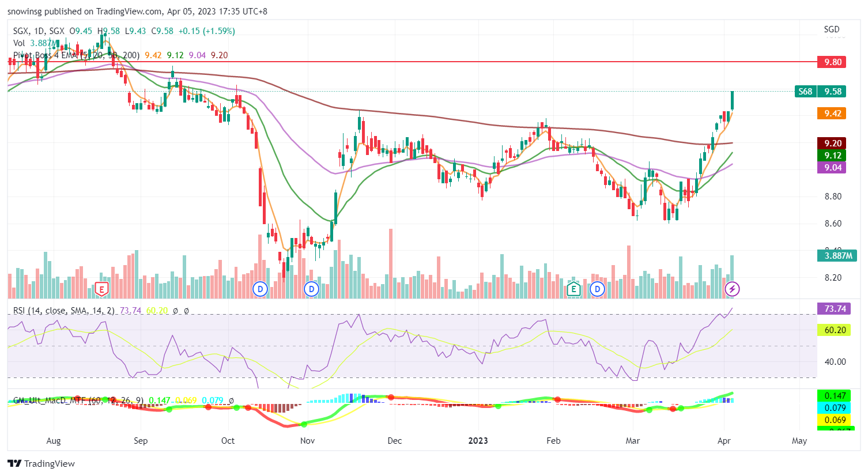Image resolution: width=868 pixels, height=476 pixels.
Task: Click the 8.80 price axis tick
Action: pos(833,196)
